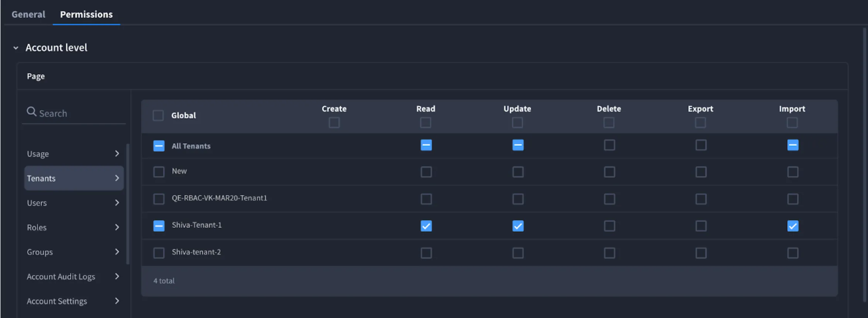
Task: Select the Permissions tab
Action: [86, 14]
